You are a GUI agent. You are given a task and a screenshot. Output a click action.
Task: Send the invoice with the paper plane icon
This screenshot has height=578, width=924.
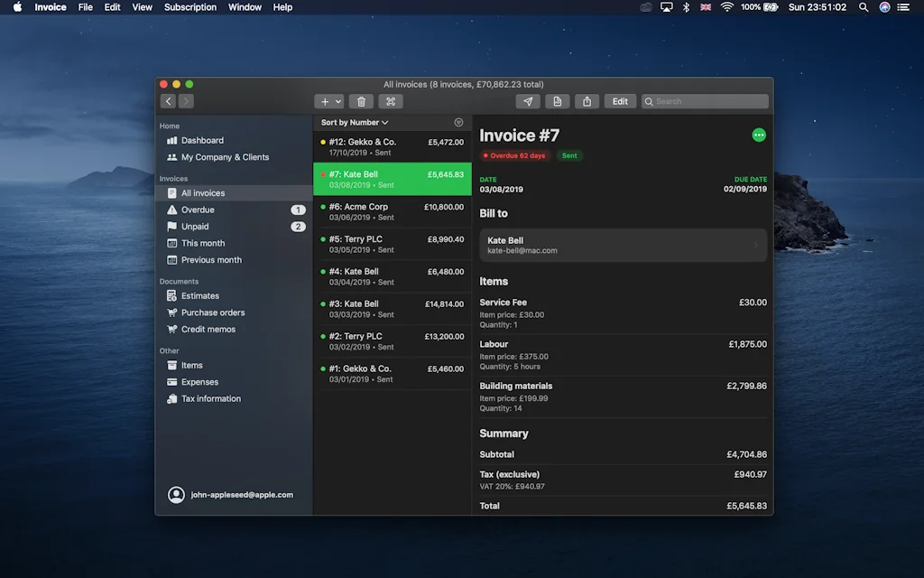[x=528, y=101]
